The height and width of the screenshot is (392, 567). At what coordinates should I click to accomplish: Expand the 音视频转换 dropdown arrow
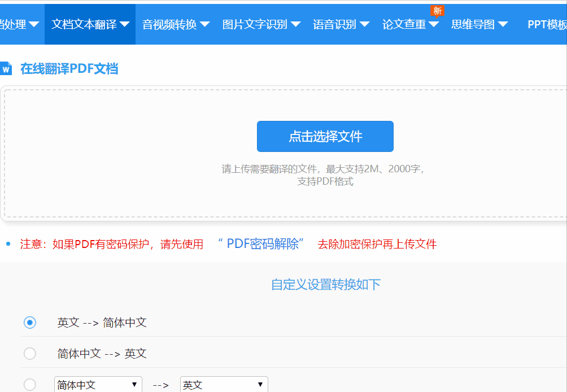(204, 24)
